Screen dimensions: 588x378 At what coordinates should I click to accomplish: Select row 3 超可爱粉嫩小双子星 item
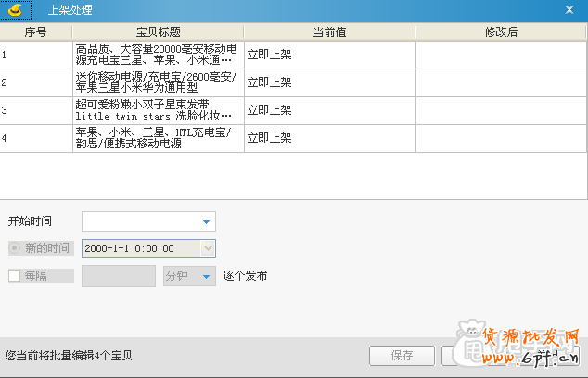[158, 110]
